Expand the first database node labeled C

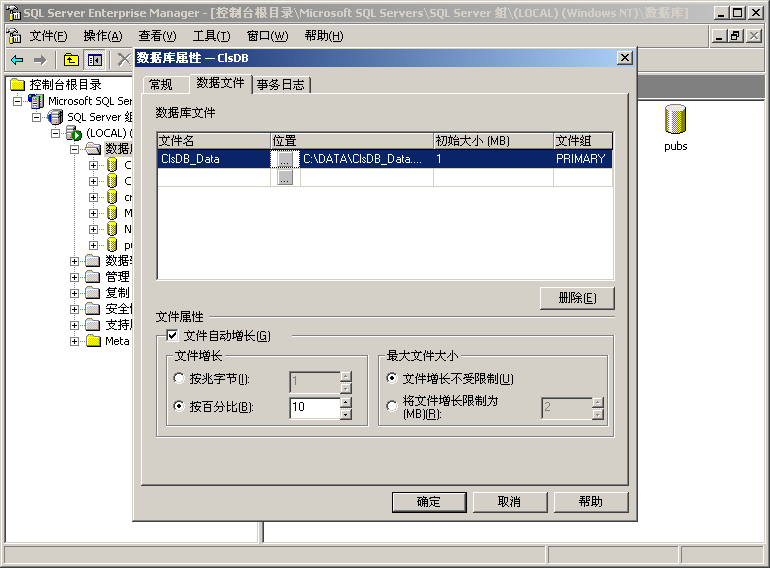tap(93, 165)
